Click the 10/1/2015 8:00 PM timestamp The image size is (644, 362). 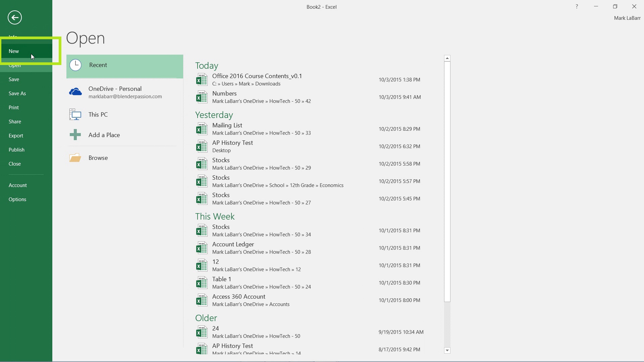pyautogui.click(x=399, y=300)
